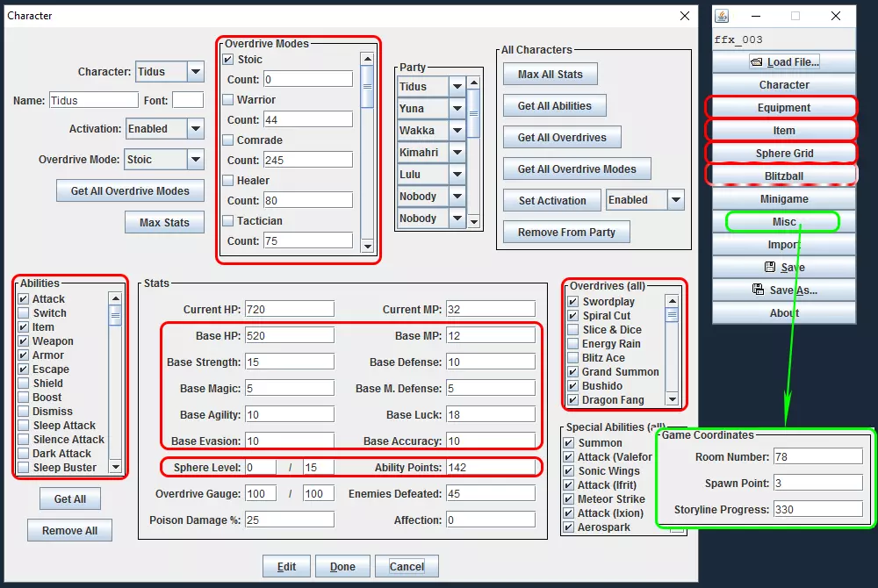Click the Base HP field showing 520
Screen dimensions: 878x588
coord(290,335)
